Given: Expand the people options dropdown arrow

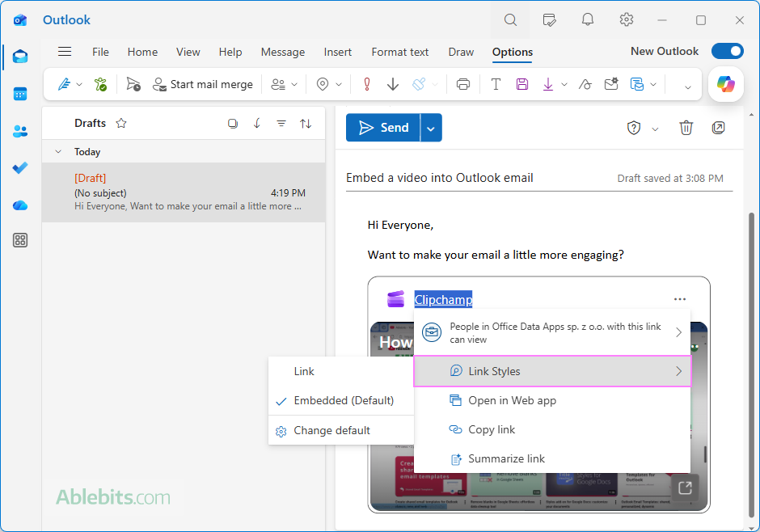Looking at the screenshot, I should click(294, 85).
